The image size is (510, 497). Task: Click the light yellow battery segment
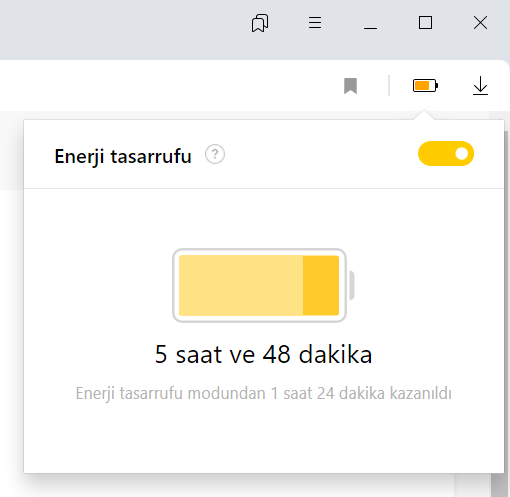[x=241, y=285]
